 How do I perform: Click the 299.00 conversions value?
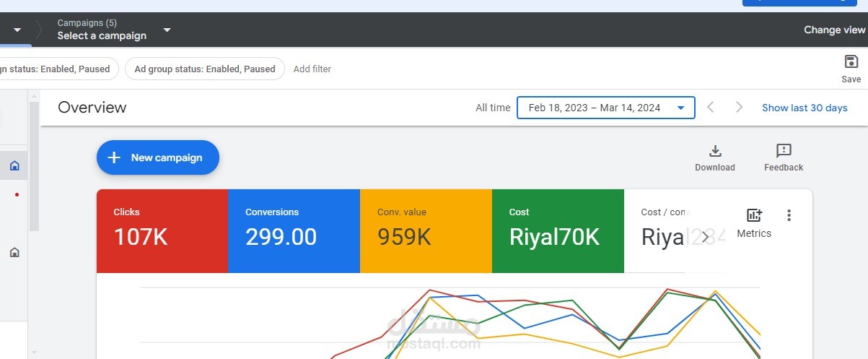pyautogui.click(x=281, y=237)
